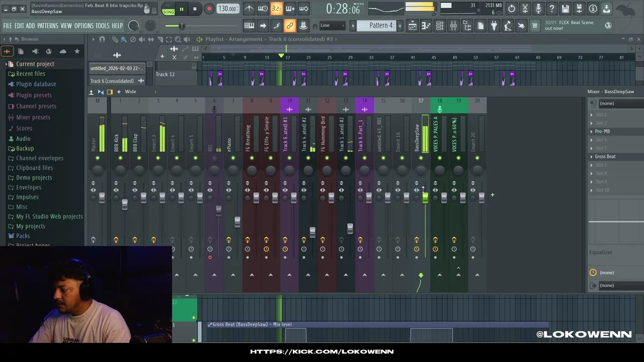The height and width of the screenshot is (362, 644).
Task: Add new pattern with plus button
Action: [400, 26]
